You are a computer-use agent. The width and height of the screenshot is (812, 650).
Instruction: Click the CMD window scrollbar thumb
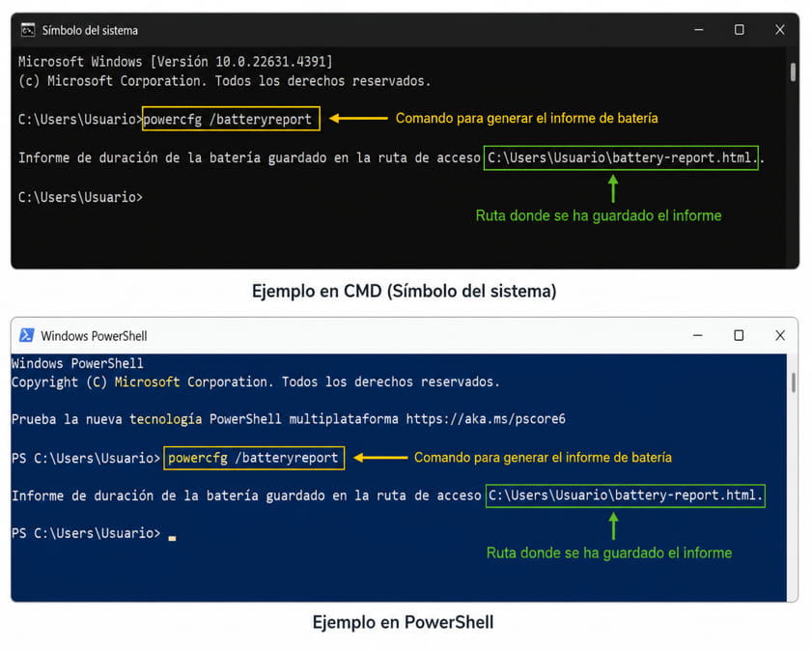[793, 72]
